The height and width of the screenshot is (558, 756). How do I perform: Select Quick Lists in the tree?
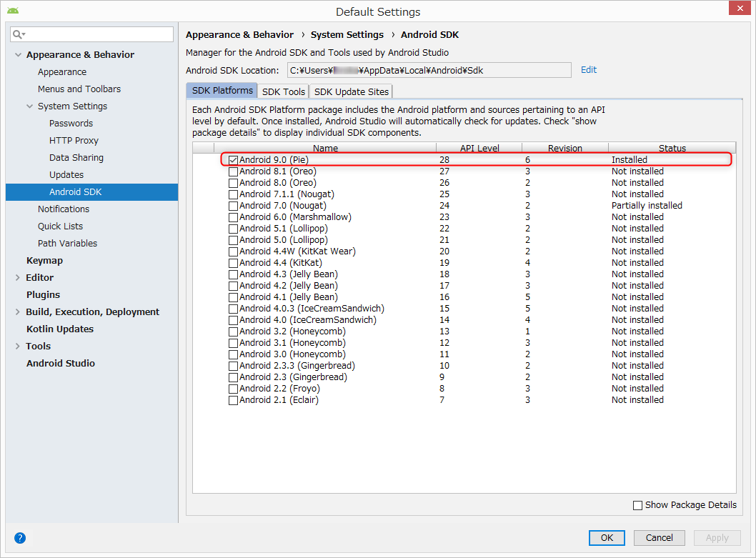[x=60, y=226]
